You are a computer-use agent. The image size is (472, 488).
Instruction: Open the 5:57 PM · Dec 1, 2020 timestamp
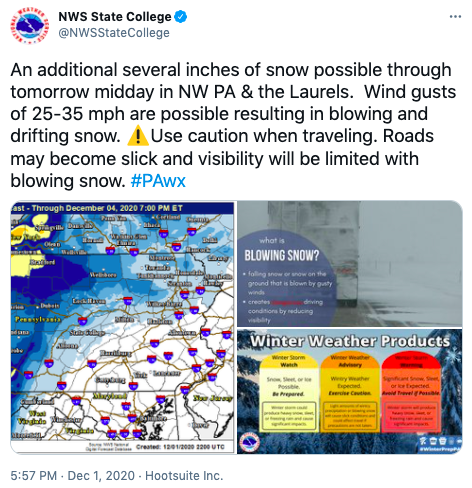click(x=73, y=476)
